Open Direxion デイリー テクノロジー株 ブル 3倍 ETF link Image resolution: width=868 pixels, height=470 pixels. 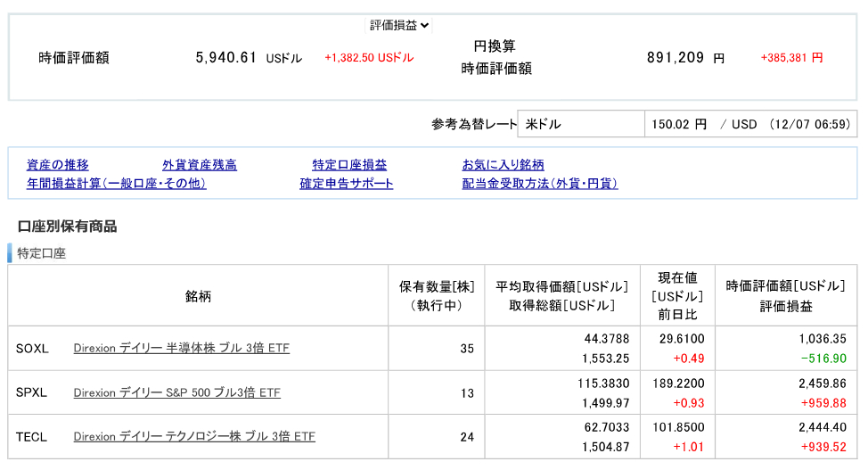click(x=194, y=437)
